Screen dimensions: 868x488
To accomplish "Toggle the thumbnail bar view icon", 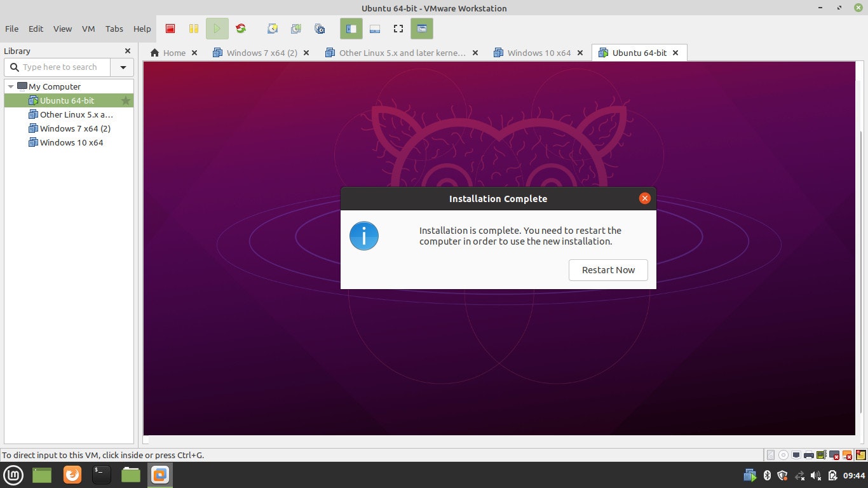I will (x=375, y=29).
